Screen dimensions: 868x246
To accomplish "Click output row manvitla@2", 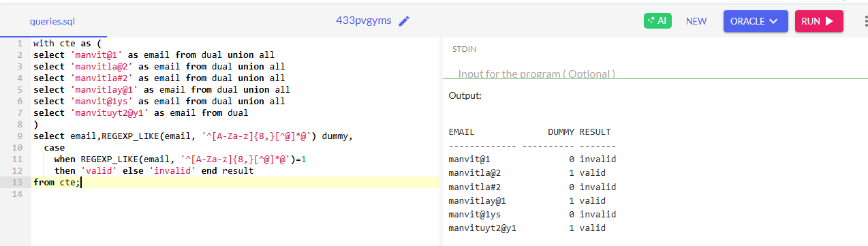I will (527, 173).
